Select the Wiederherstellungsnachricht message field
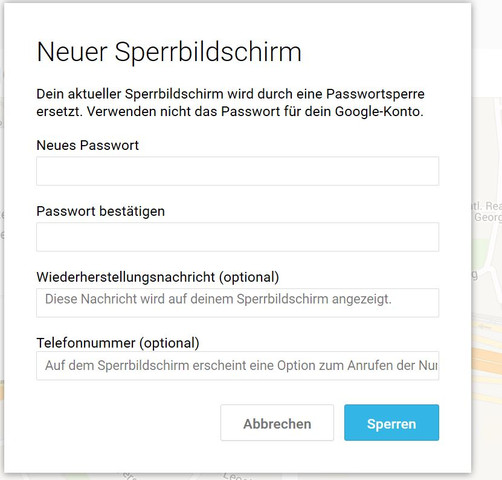Image resolution: width=502 pixels, height=480 pixels. click(237, 303)
